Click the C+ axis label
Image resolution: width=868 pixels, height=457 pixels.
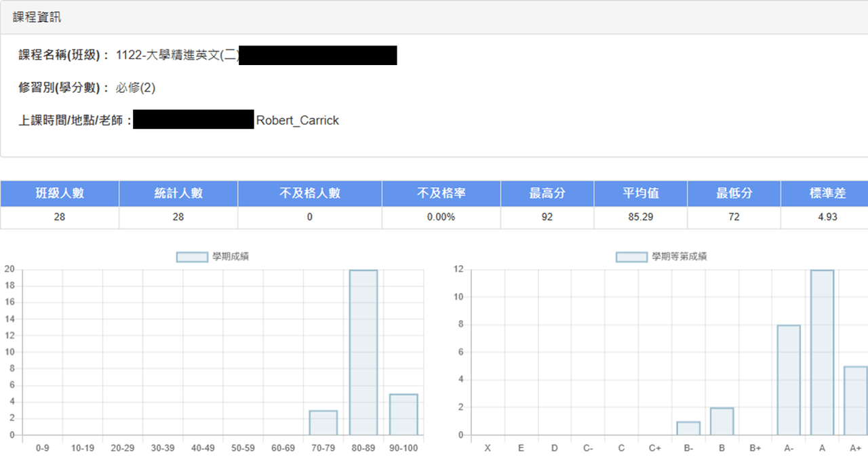click(655, 448)
